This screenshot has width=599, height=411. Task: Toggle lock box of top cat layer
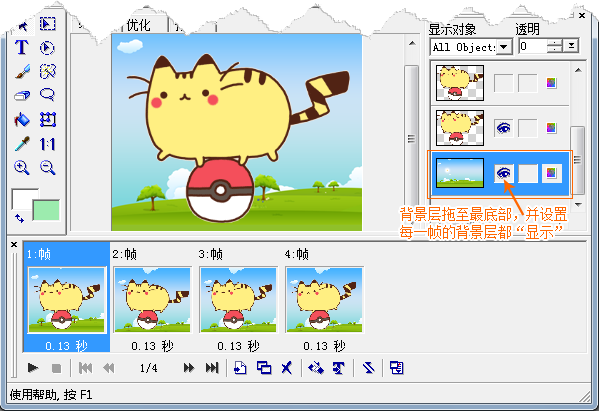point(528,83)
